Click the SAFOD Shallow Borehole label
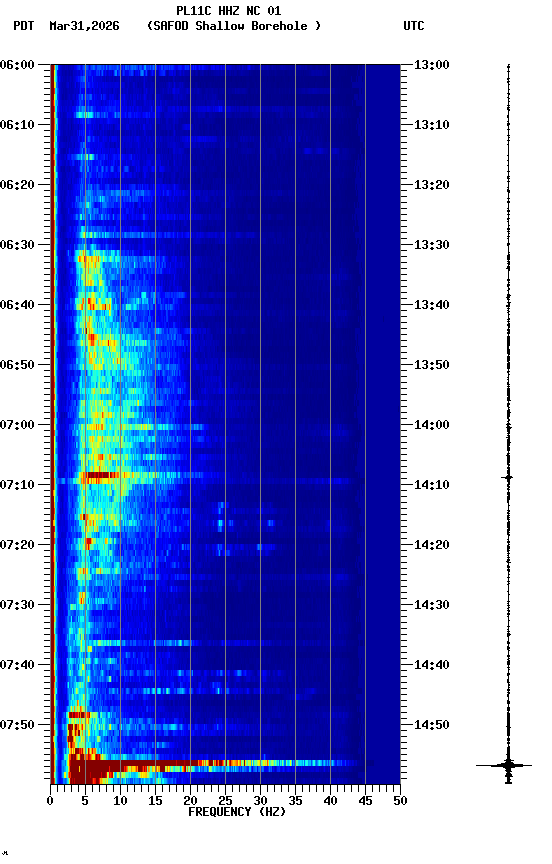The height and width of the screenshot is (864, 552). 234,26
